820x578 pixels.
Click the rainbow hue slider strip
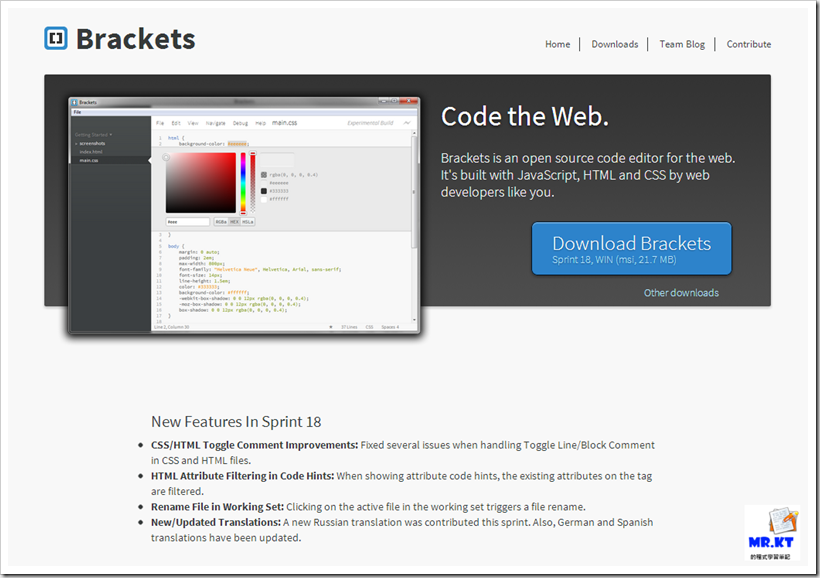tap(243, 183)
